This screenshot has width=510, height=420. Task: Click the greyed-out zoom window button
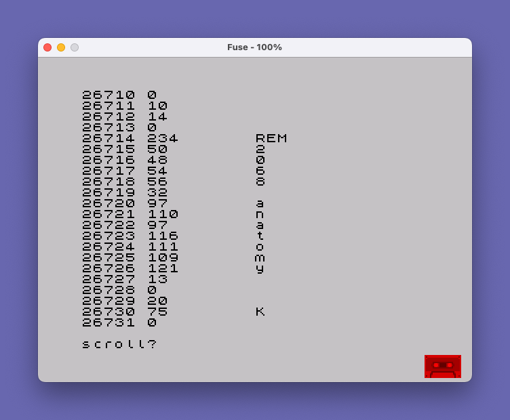pyautogui.click(x=75, y=47)
